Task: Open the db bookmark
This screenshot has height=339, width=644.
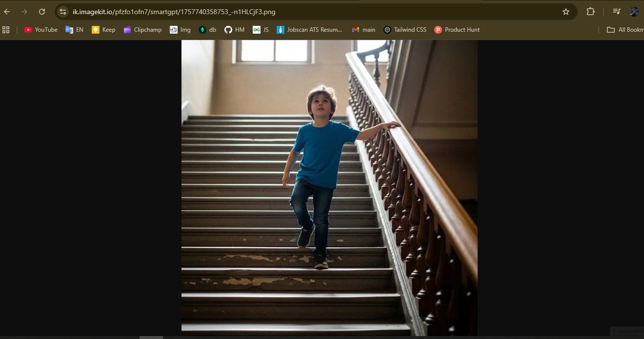Action: click(207, 30)
